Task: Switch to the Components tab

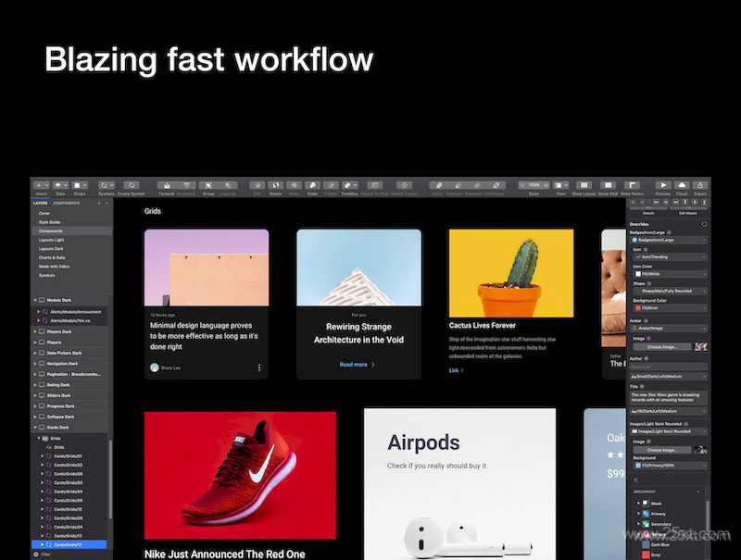Action: 66,203
